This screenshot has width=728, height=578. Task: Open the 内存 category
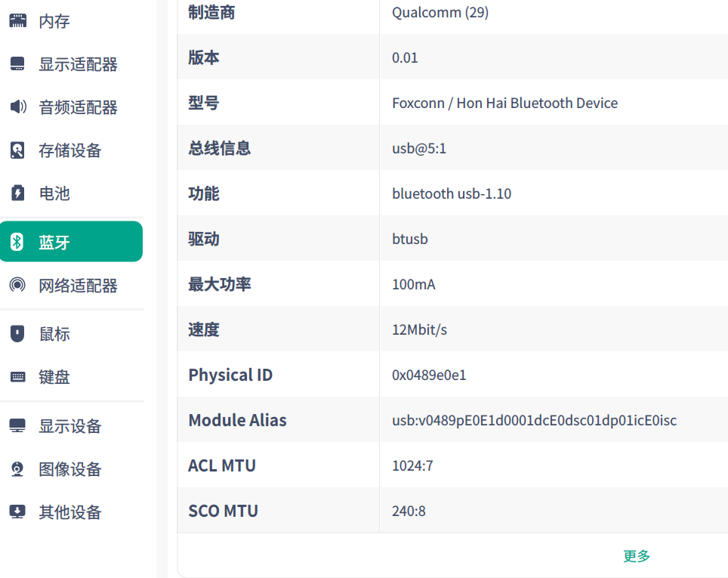(54, 21)
